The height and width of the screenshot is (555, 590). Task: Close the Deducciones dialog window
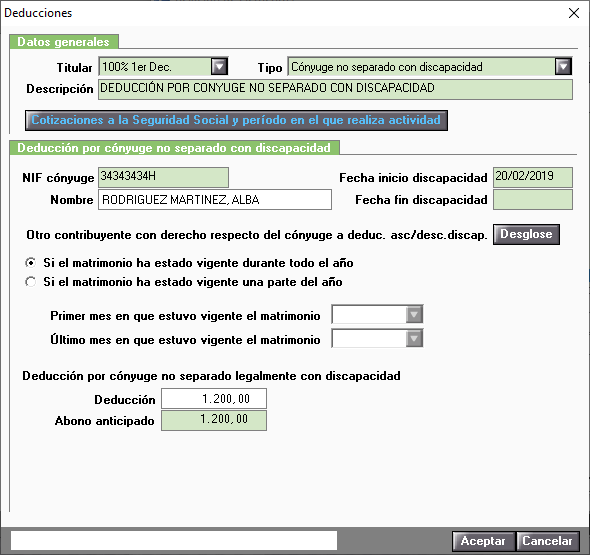(x=573, y=13)
